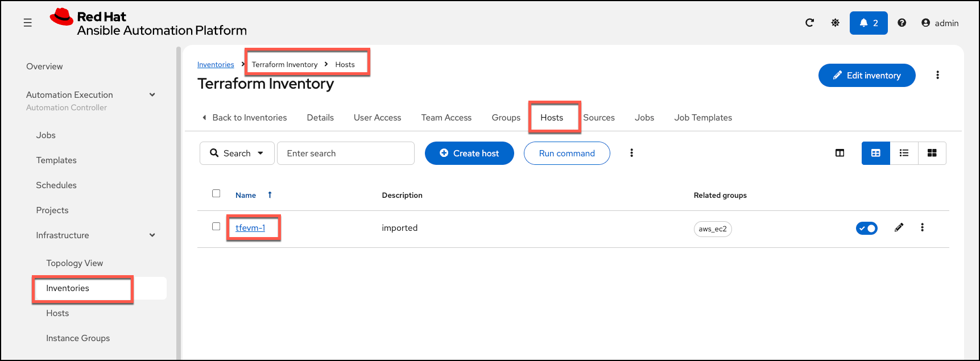Open tfevm-1 row kebab actions menu
This screenshot has height=361, width=980.
922,227
